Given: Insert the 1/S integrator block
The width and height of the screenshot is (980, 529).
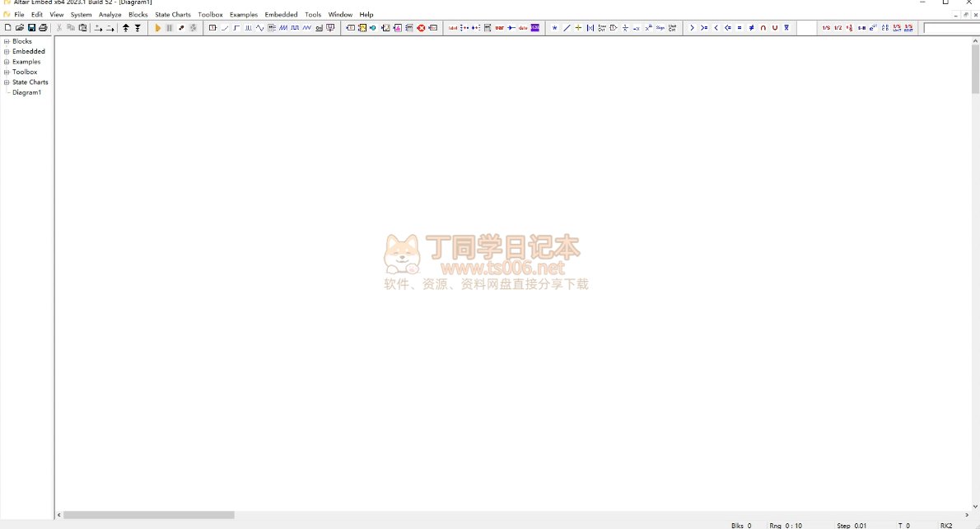Looking at the screenshot, I should pyautogui.click(x=826, y=28).
